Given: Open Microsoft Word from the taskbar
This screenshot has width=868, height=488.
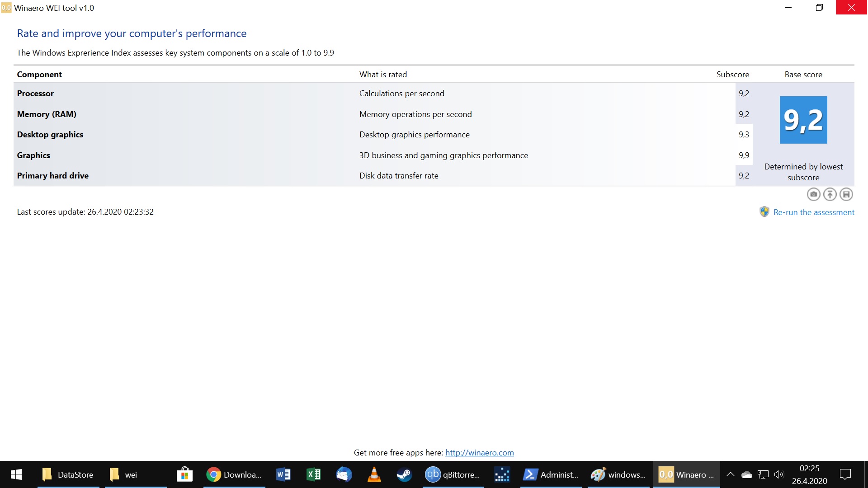Looking at the screenshot, I should pyautogui.click(x=283, y=474).
